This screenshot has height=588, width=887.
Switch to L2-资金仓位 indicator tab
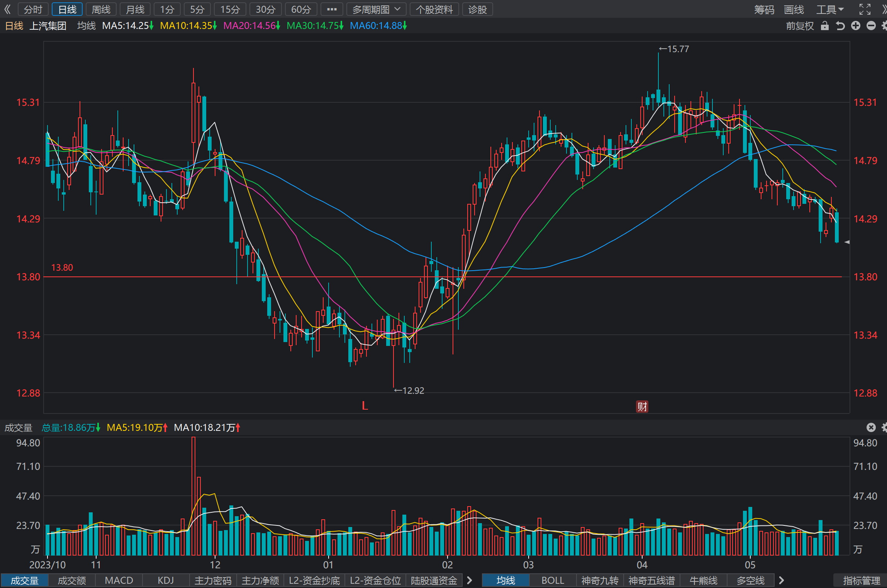click(x=375, y=581)
